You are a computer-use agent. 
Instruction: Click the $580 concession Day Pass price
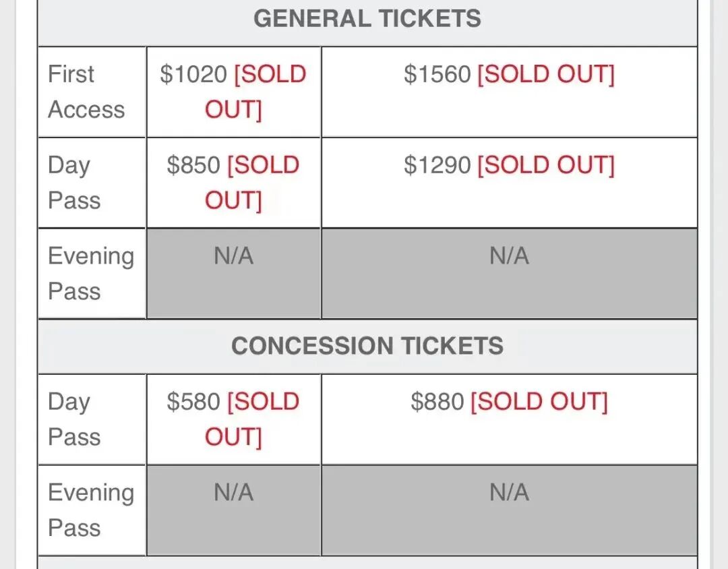193,402
